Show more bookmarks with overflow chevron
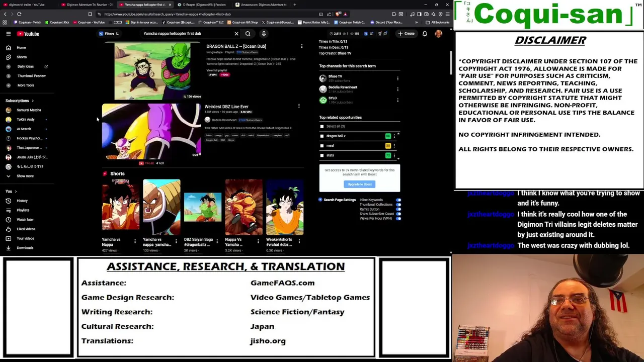 pos(416,22)
